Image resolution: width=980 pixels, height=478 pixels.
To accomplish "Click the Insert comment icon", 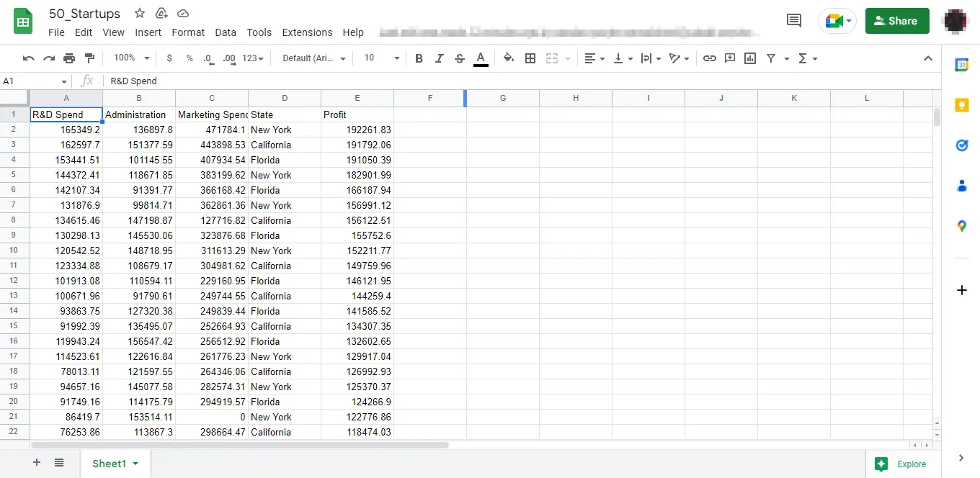I will pyautogui.click(x=730, y=58).
